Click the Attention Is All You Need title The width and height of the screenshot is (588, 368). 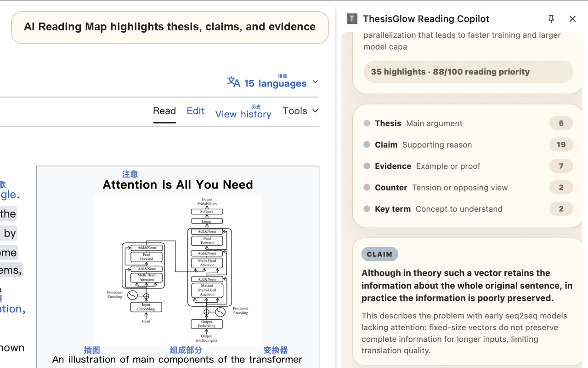coord(178,184)
